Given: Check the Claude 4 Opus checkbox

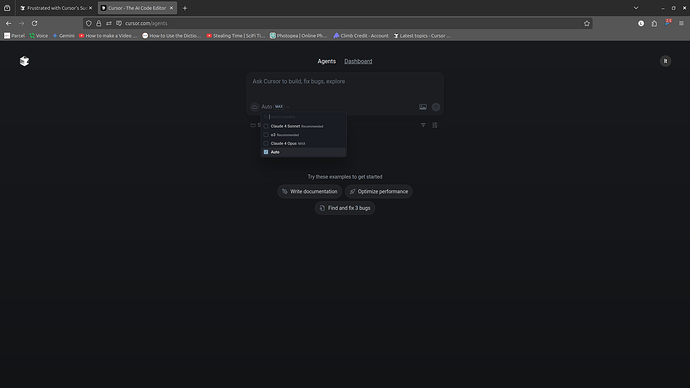Looking at the screenshot, I should point(266,143).
